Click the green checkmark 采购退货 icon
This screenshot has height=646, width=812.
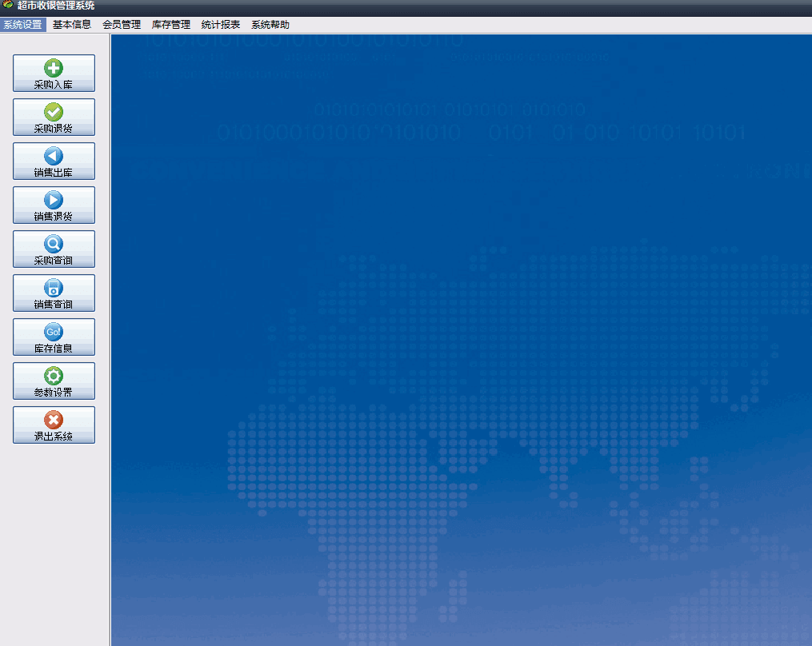pyautogui.click(x=54, y=113)
